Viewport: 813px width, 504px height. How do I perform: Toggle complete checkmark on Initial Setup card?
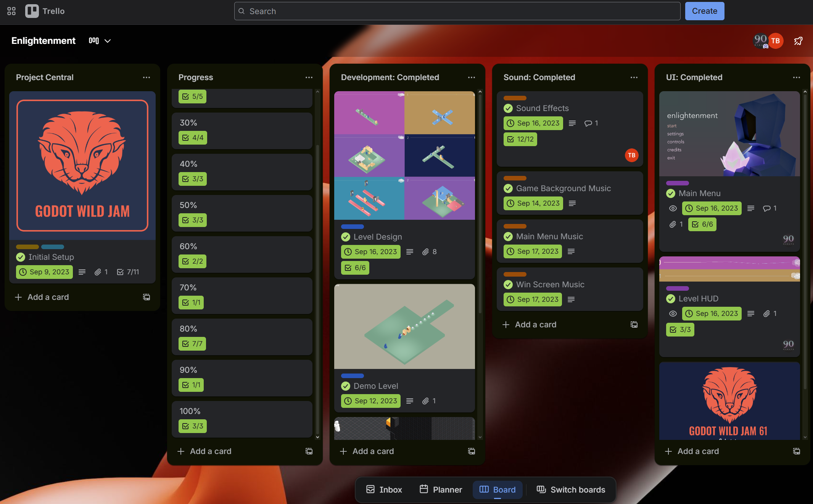click(21, 257)
